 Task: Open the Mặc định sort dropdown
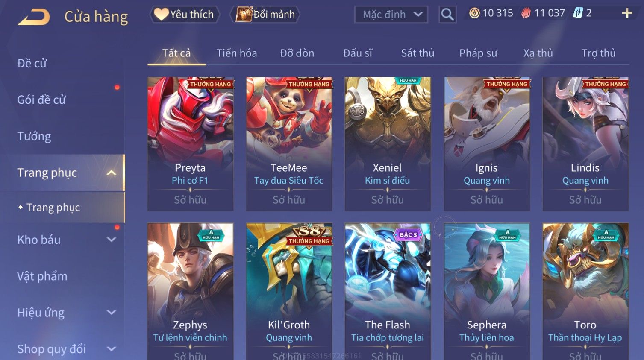(391, 15)
